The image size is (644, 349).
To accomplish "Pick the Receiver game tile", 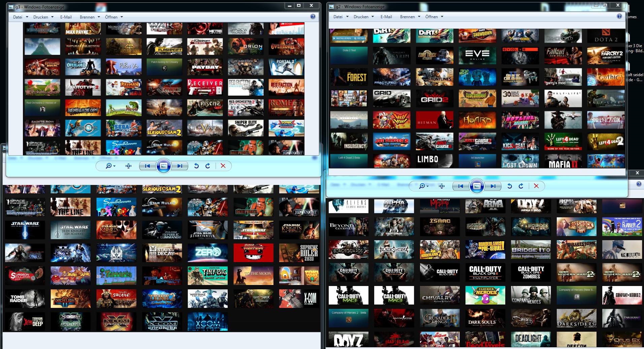I will [205, 87].
